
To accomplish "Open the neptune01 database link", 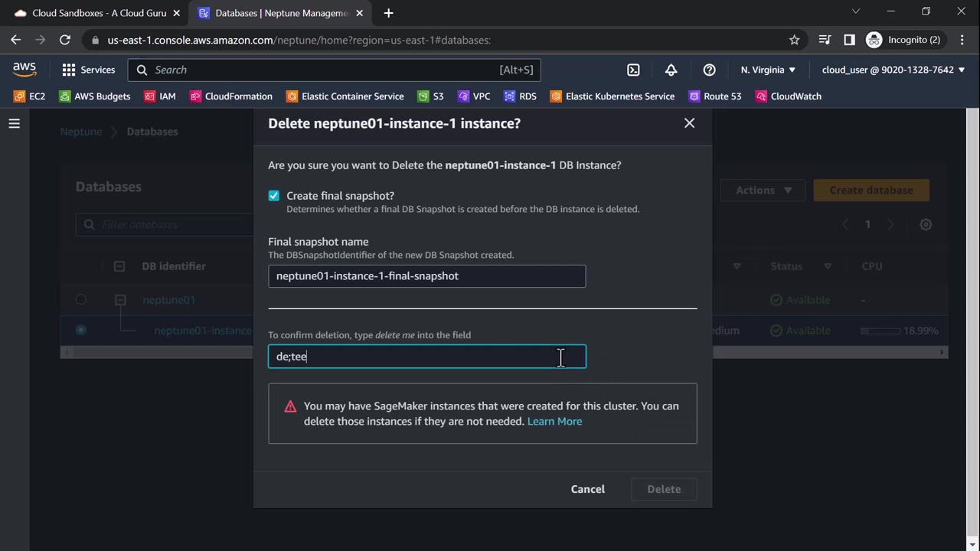I will (x=169, y=300).
